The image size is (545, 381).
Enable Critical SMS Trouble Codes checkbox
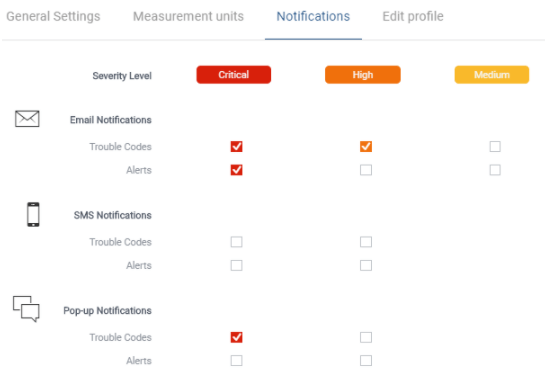point(236,242)
